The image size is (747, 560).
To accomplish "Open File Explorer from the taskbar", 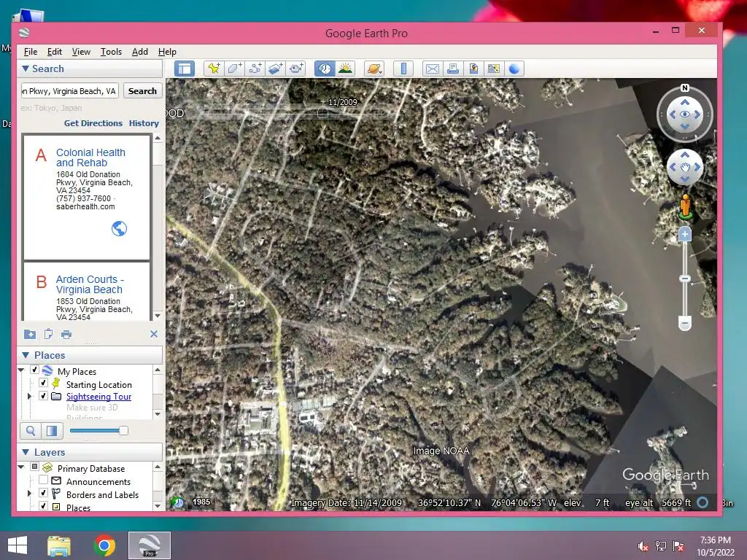I will [x=59, y=545].
